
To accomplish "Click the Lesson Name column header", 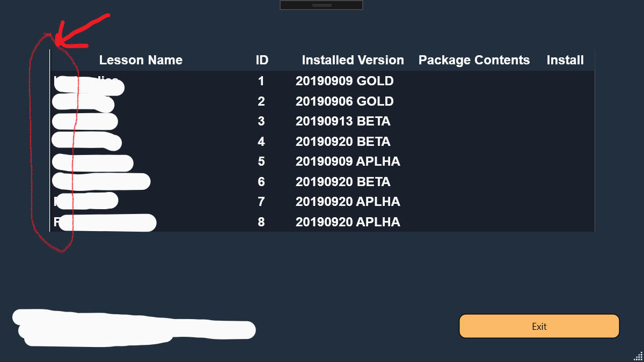I will click(x=141, y=60).
